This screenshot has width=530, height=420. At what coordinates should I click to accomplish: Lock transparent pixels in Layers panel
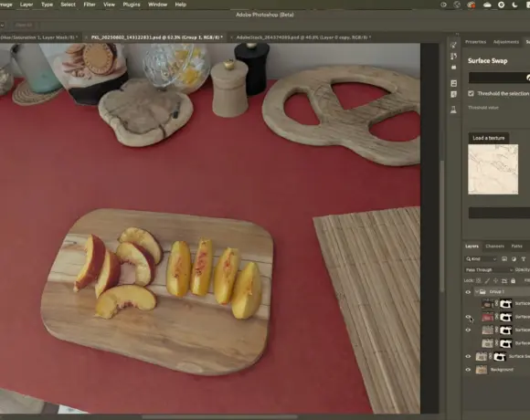click(x=478, y=280)
